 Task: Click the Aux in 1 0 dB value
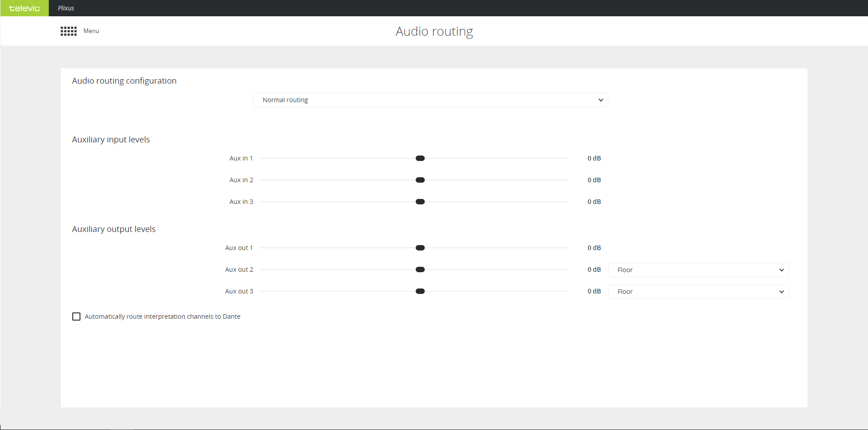tap(594, 158)
